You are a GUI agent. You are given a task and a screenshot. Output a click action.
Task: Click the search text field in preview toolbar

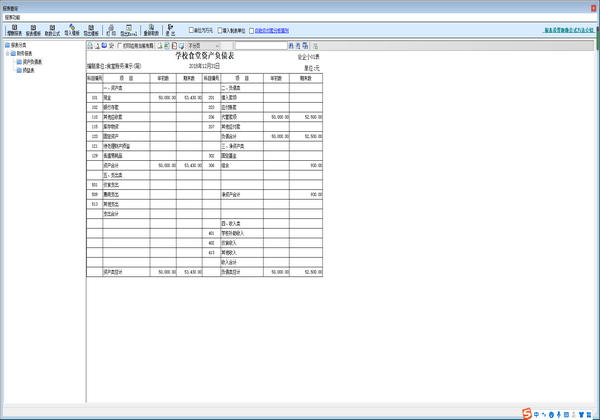click(260, 46)
